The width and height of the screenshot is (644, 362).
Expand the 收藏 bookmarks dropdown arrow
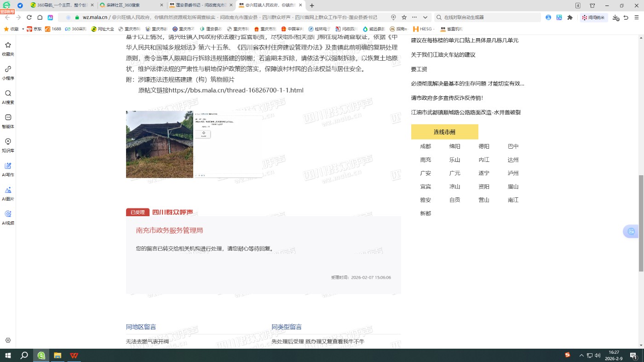pyautogui.click(x=23, y=29)
